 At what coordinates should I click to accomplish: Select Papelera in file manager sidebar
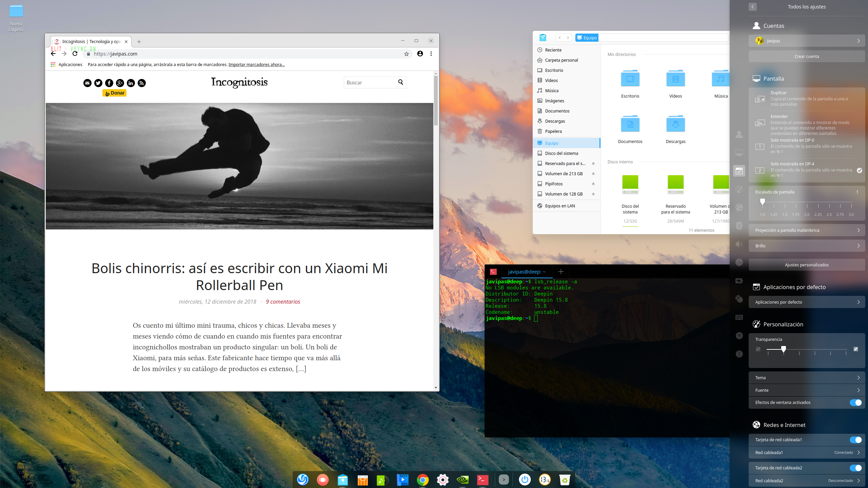pos(553,131)
